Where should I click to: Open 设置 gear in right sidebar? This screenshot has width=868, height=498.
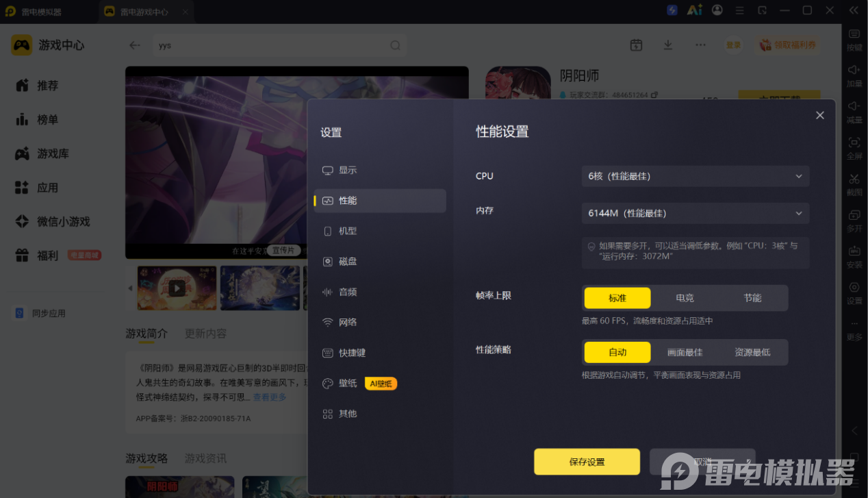[x=854, y=292]
